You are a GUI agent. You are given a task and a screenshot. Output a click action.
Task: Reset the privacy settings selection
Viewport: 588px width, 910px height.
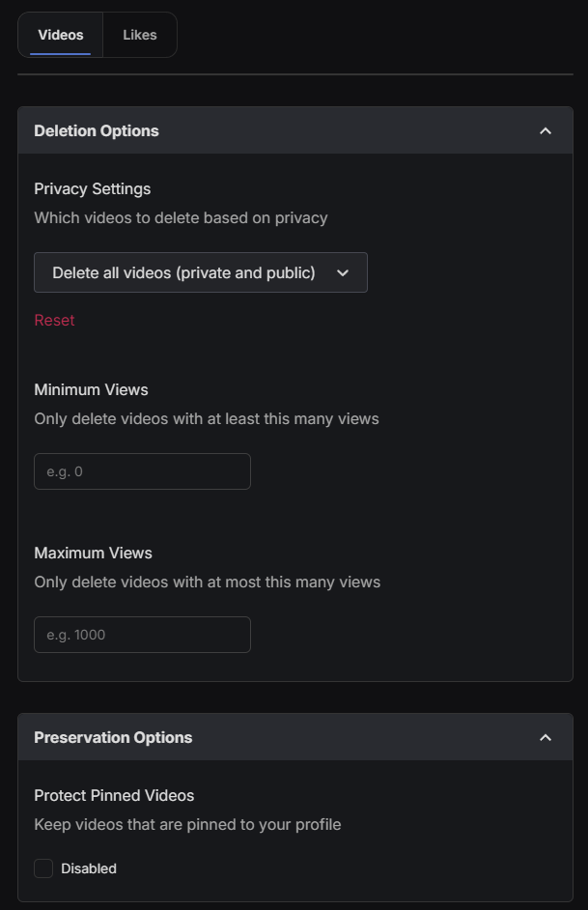[54, 320]
